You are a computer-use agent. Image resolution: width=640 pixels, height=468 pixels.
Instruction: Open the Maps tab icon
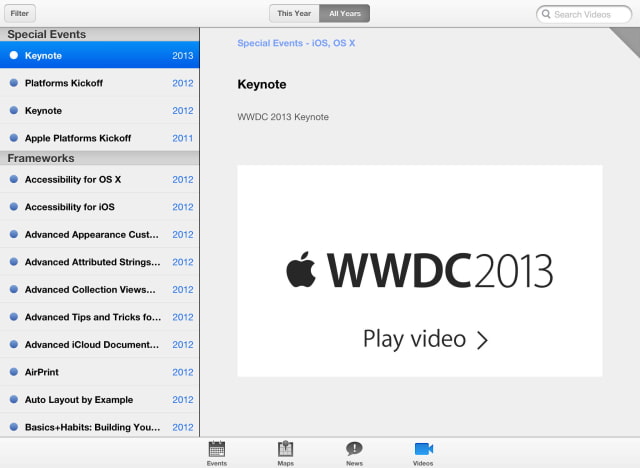coord(285,449)
